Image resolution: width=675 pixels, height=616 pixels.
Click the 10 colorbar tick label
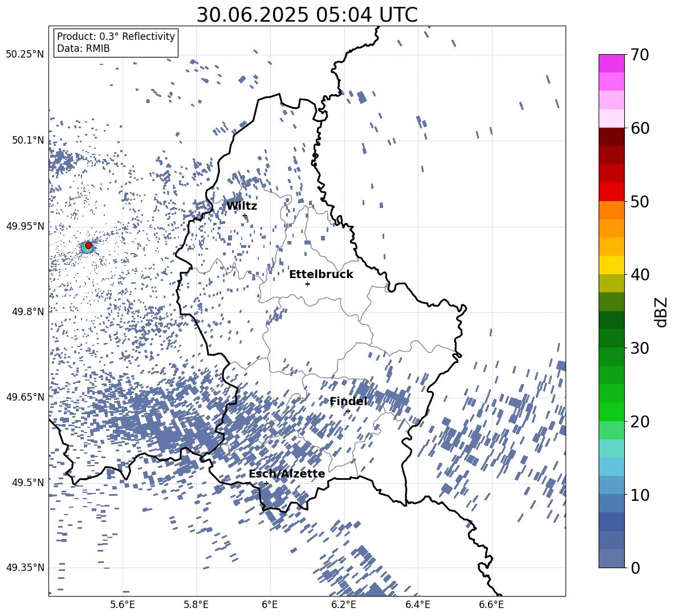pyautogui.click(x=640, y=495)
